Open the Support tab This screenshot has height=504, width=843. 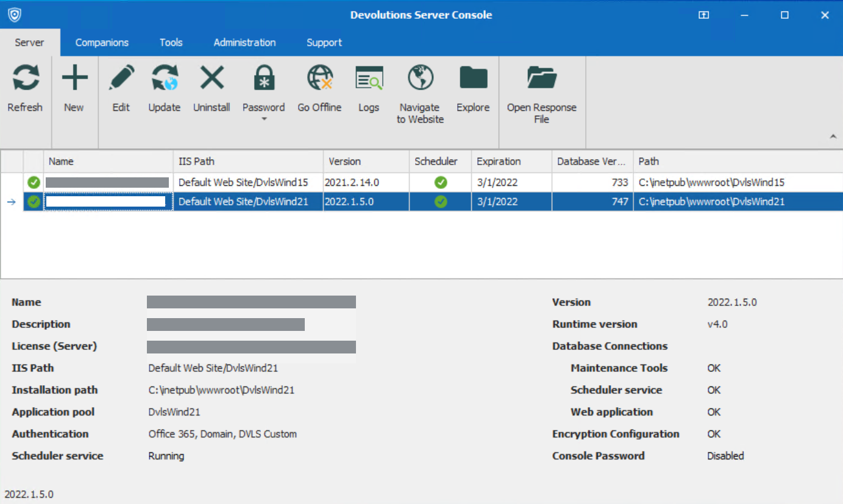(x=324, y=43)
